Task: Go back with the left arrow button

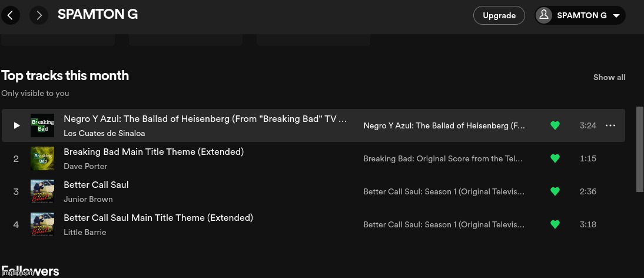Action: [x=10, y=15]
